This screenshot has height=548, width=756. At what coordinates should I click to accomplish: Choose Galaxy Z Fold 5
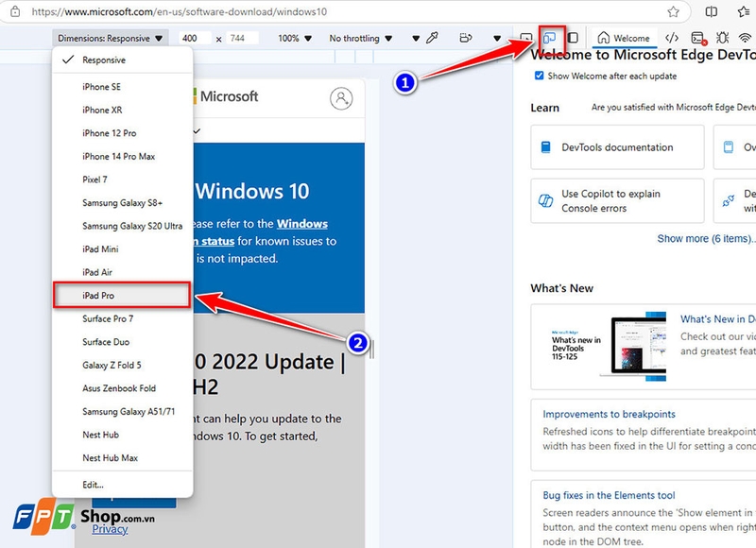(x=123, y=365)
